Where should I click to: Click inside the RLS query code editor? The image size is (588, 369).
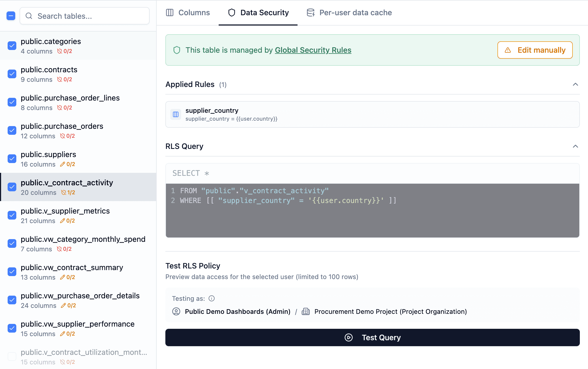[373, 210]
